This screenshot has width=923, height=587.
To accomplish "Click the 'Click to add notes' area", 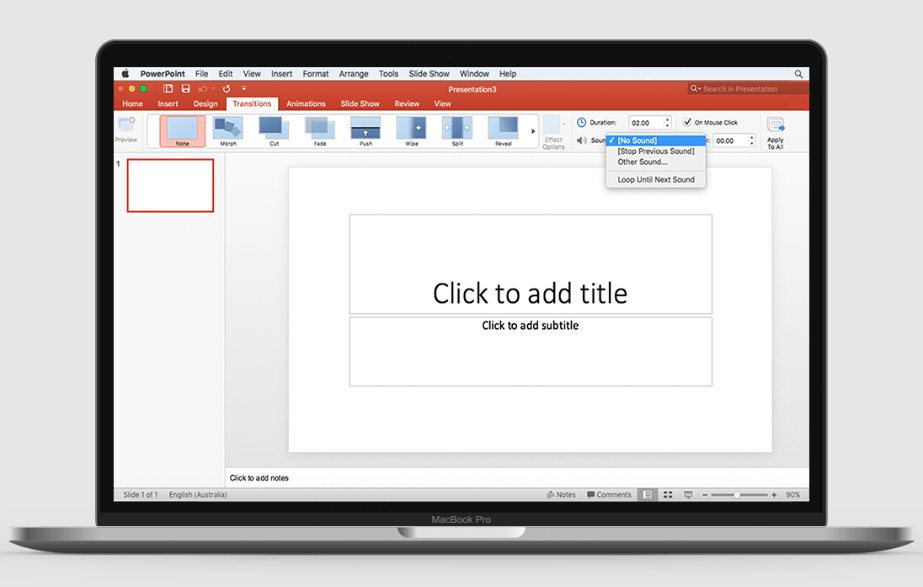I will pos(517,477).
